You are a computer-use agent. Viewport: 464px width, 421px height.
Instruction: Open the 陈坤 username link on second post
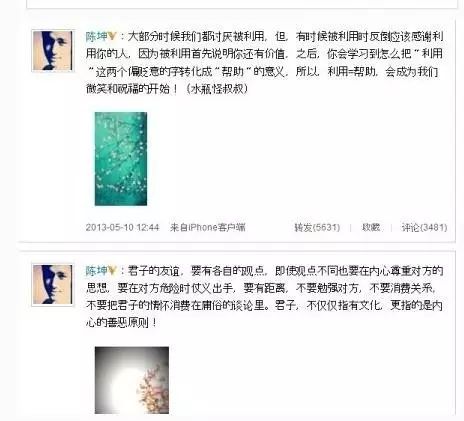coord(96,270)
